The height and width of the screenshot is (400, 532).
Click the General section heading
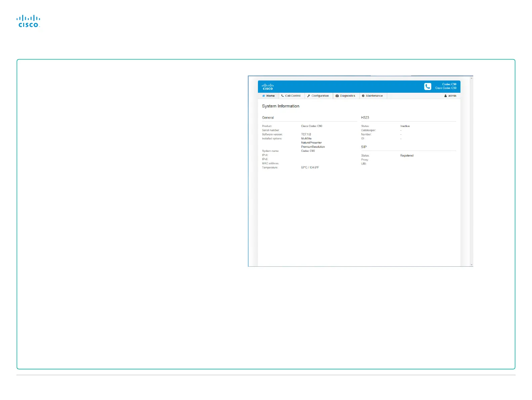click(268, 118)
